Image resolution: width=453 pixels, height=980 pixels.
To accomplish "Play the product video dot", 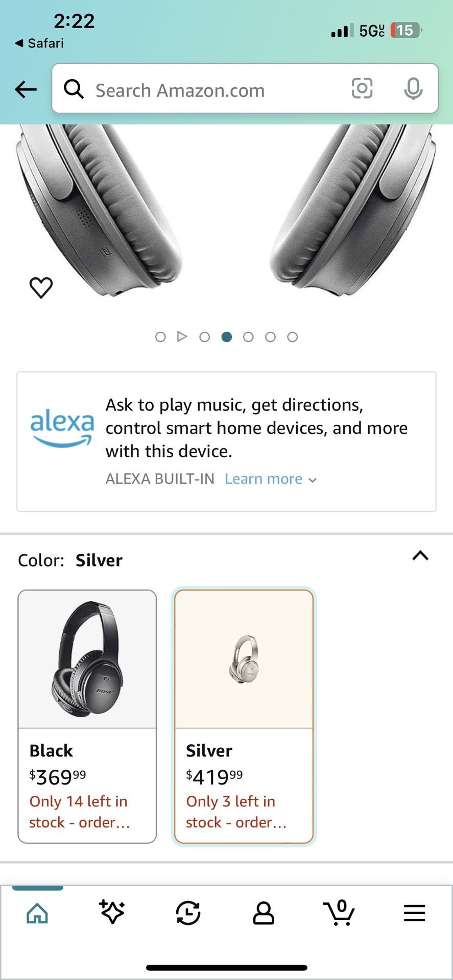I will click(x=182, y=337).
